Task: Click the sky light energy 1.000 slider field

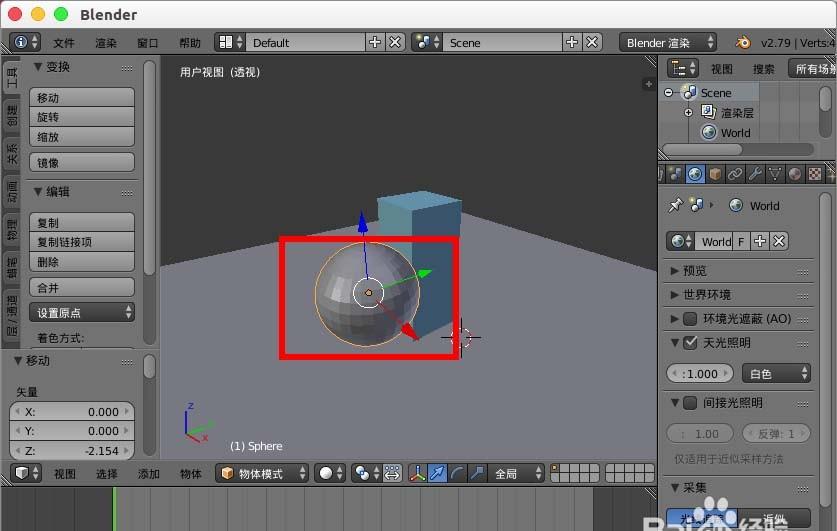Action: tap(700, 373)
